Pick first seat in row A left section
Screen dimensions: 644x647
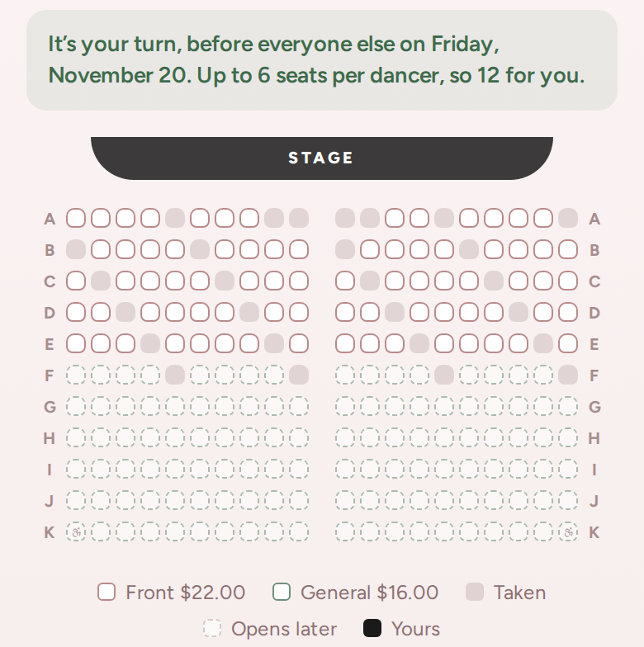point(76,218)
